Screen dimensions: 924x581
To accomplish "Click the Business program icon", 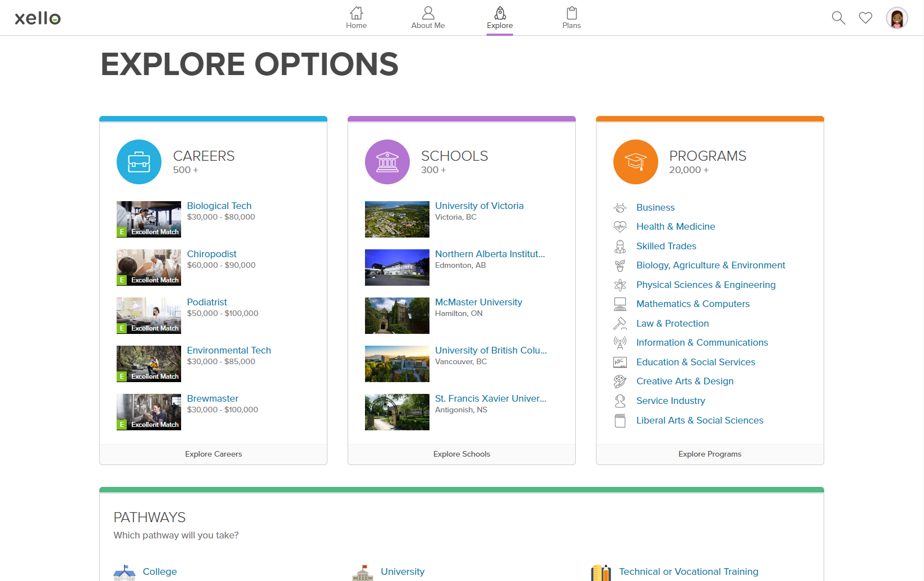I will click(620, 208).
